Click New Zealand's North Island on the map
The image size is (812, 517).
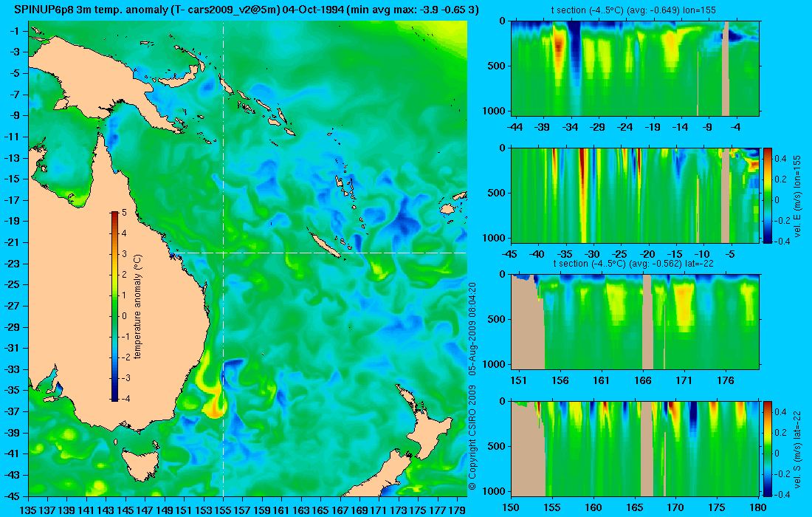[424, 421]
